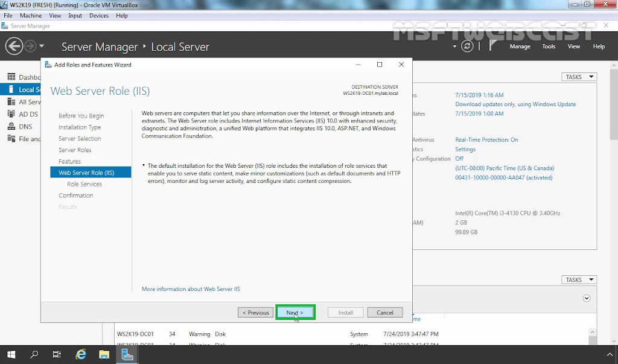
Task: Open the Help menu in Server Manager
Action: tap(599, 46)
